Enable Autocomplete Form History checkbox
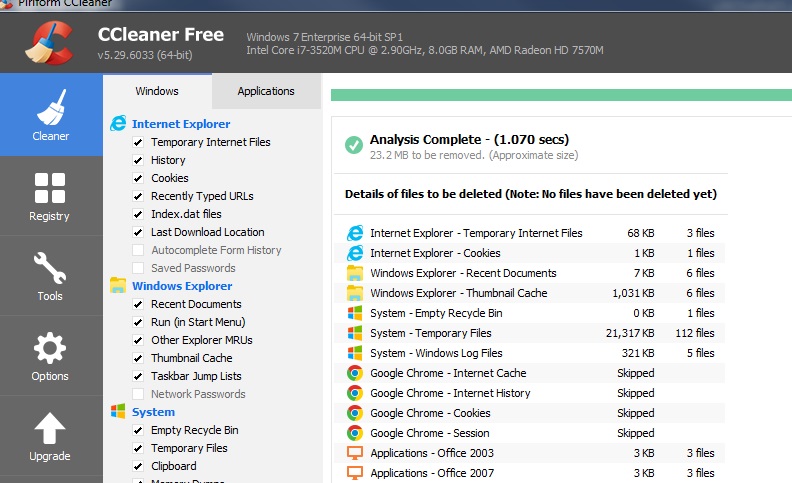Viewport: 792px width, 483px height. 138,250
